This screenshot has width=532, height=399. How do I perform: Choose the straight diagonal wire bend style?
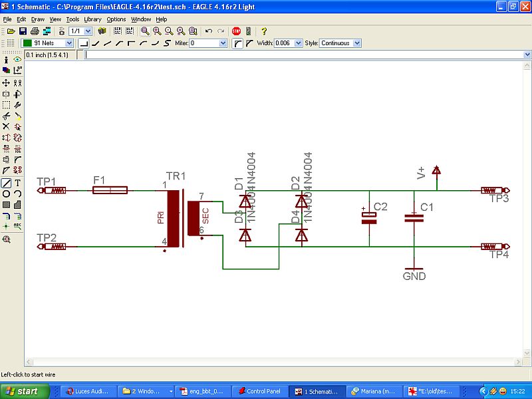(x=107, y=43)
